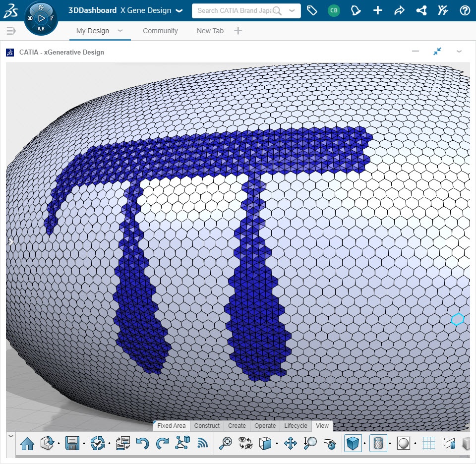Open dropdown arrow beside view cube icon
This screenshot has height=464, width=476.
[x=277, y=444]
